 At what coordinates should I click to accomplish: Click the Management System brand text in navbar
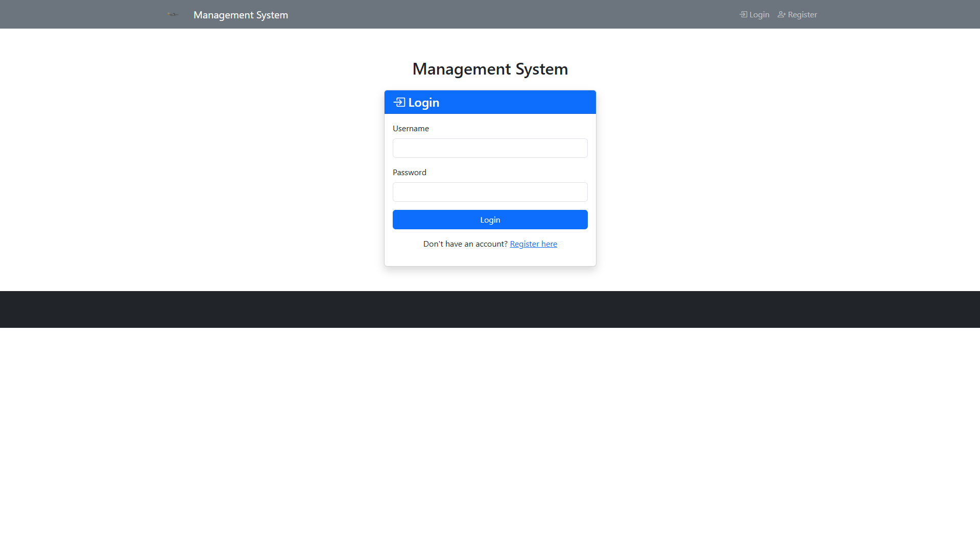coord(241,15)
